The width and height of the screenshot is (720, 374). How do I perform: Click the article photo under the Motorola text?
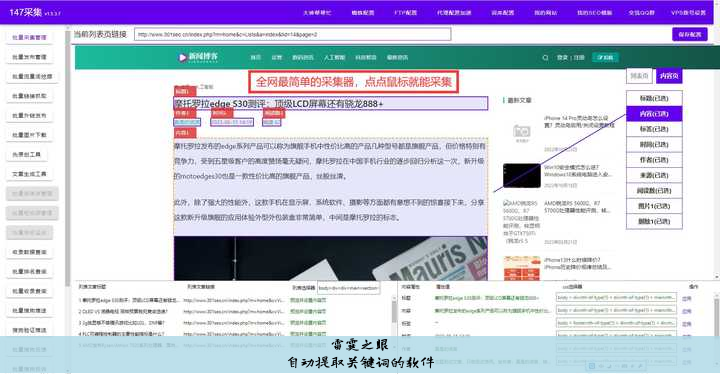tap(330, 258)
